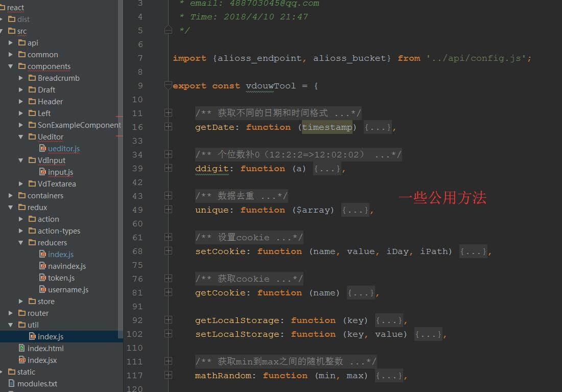Expand the Breadcrumb folder
This screenshot has height=392, width=562.
[x=21, y=78]
